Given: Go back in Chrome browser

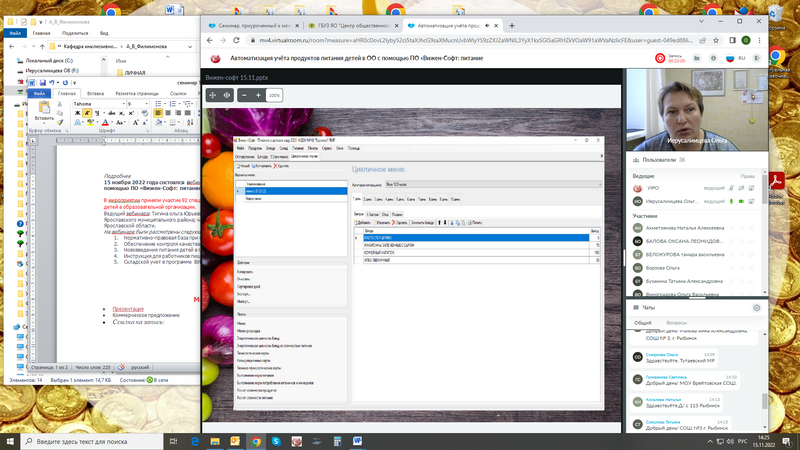Looking at the screenshot, I should click(x=210, y=40).
